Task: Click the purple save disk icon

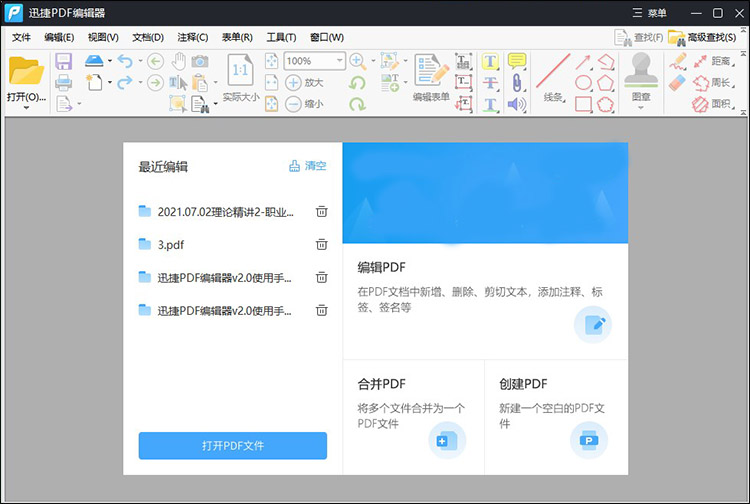Action: [x=64, y=61]
